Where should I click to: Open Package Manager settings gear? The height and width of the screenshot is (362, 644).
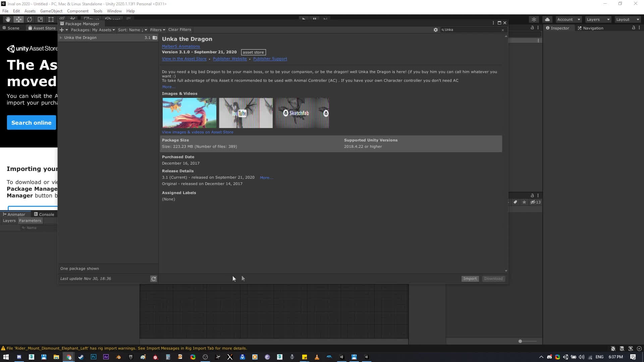pos(435,30)
